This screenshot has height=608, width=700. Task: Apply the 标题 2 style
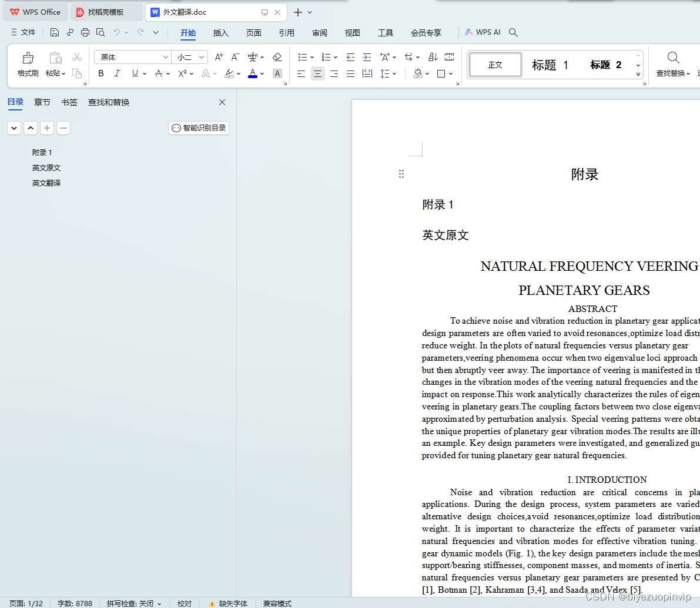(x=606, y=65)
